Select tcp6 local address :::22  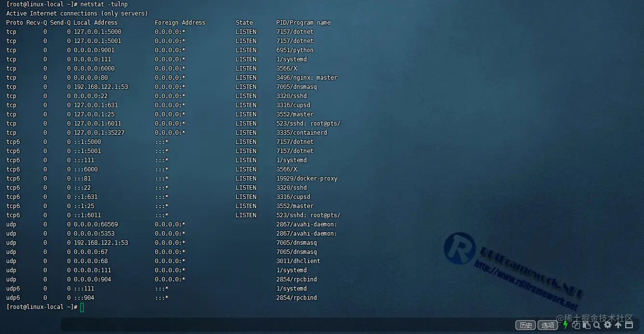click(82, 188)
